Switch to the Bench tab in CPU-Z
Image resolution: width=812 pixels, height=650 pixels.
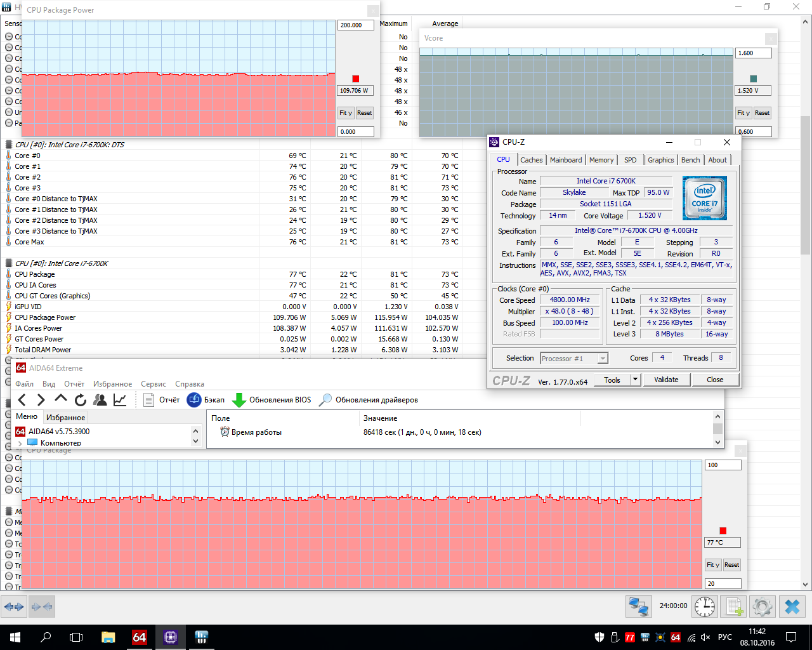coord(691,160)
